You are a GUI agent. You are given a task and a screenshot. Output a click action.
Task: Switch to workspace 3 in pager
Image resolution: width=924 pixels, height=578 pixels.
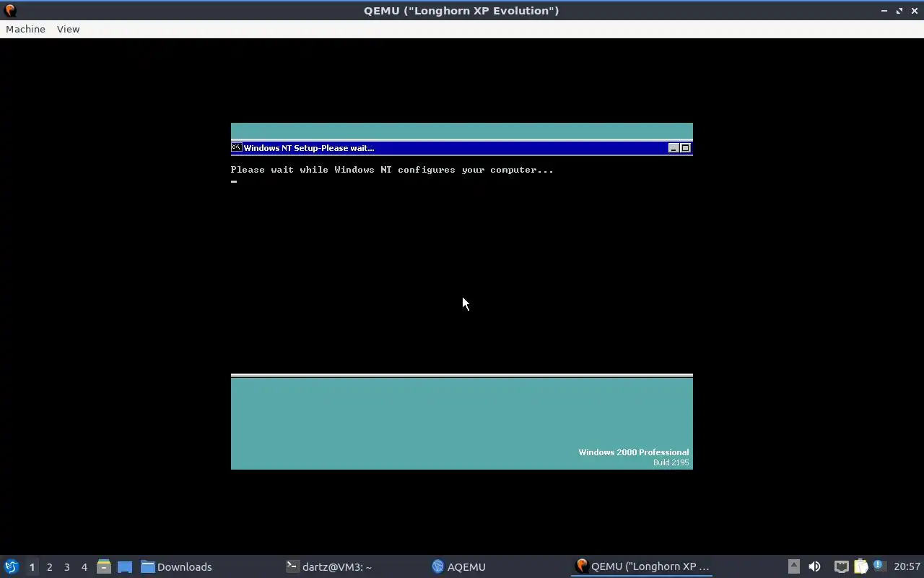click(66, 567)
